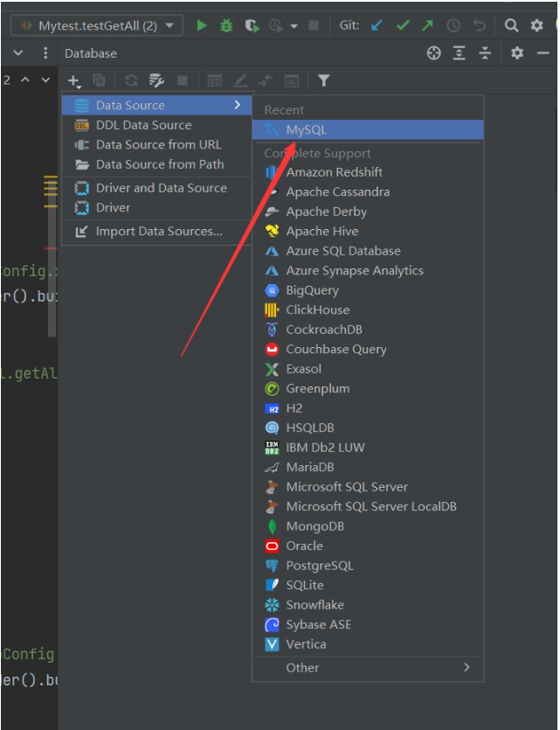Click Import Data Sources... entry
The height and width of the screenshot is (730, 560).
(x=156, y=231)
